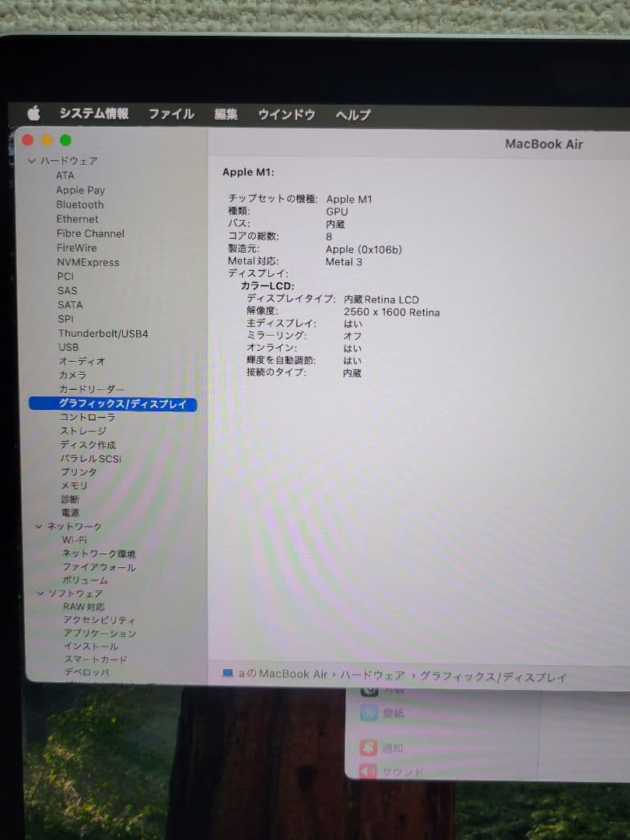630x840 pixels.
Task: Select Ethernet in the sidebar
Action: coord(77,219)
